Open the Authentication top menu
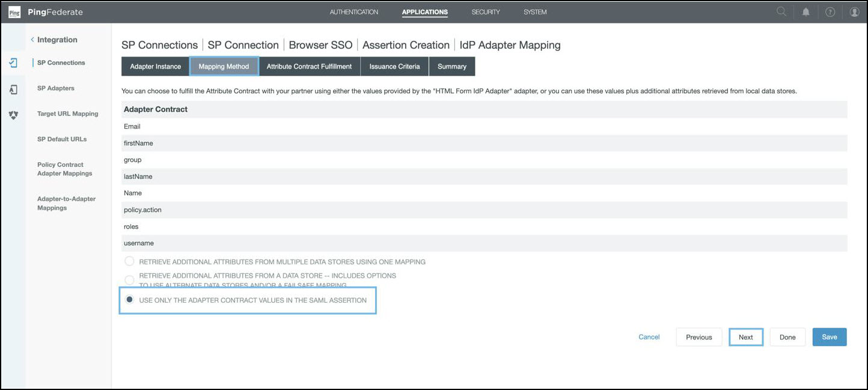This screenshot has height=390, width=868. click(353, 12)
